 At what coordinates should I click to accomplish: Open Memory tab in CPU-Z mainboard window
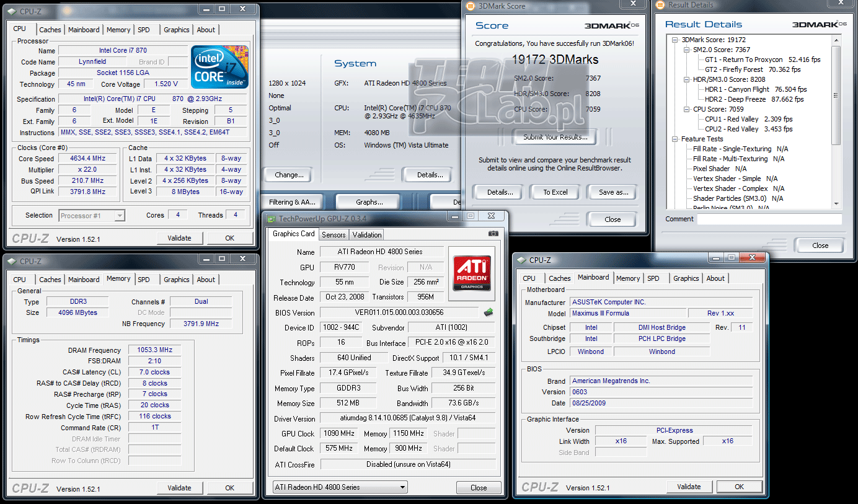(628, 278)
